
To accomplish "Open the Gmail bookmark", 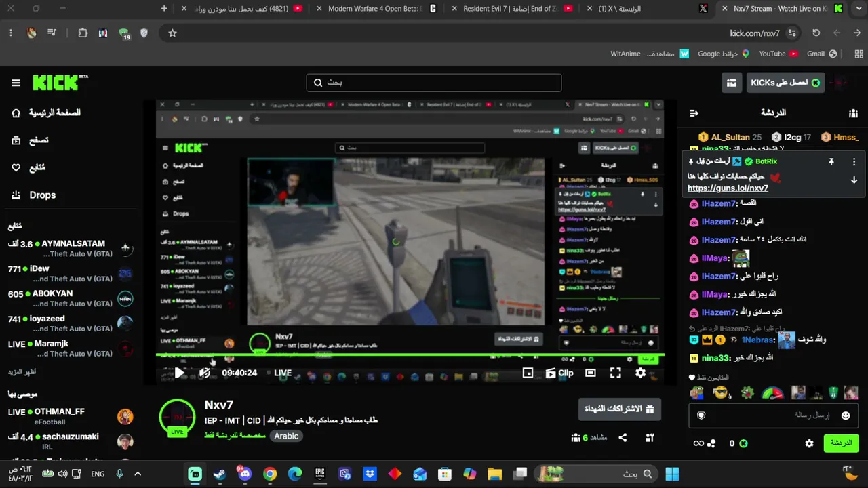I will tap(822, 54).
